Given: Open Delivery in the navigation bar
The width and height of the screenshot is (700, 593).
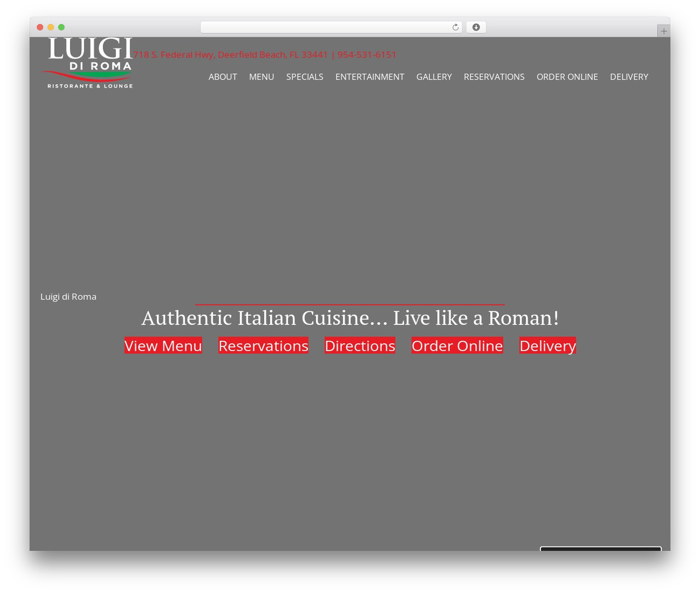Looking at the screenshot, I should [629, 77].
